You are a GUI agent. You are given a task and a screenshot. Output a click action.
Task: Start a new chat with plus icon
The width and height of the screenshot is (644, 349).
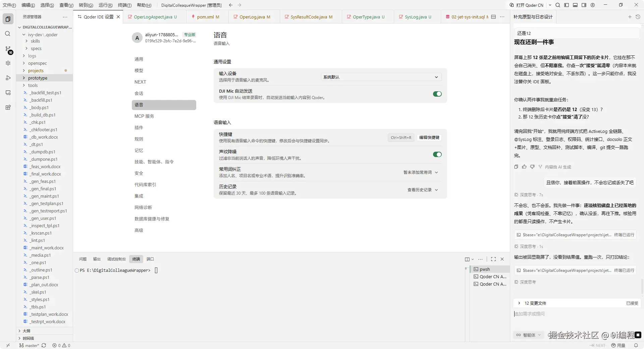(630, 17)
